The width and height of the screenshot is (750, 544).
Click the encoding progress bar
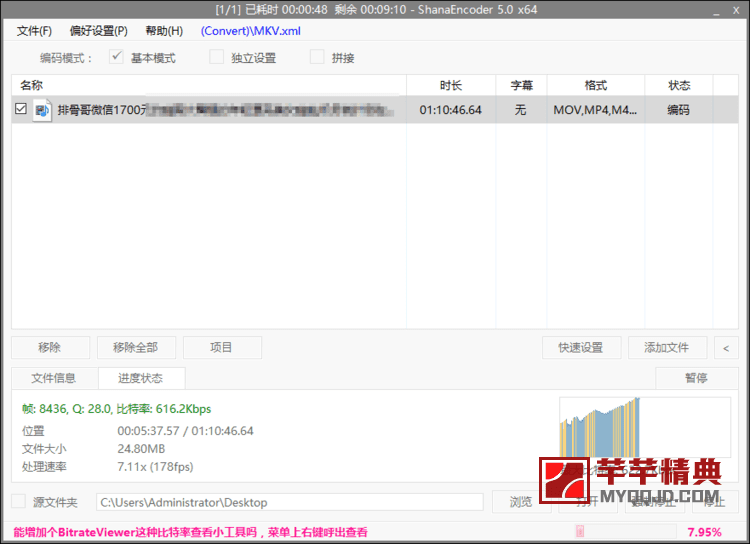(626, 532)
